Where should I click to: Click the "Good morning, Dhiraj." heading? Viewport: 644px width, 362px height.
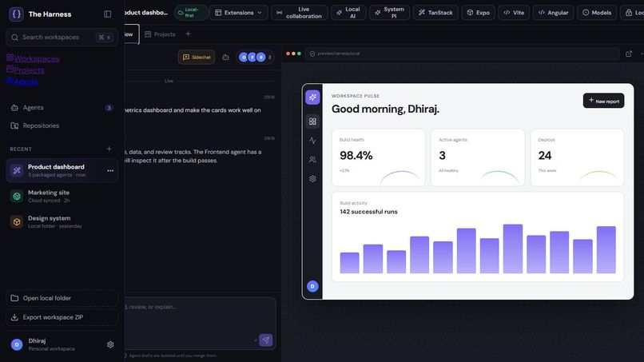[385, 109]
